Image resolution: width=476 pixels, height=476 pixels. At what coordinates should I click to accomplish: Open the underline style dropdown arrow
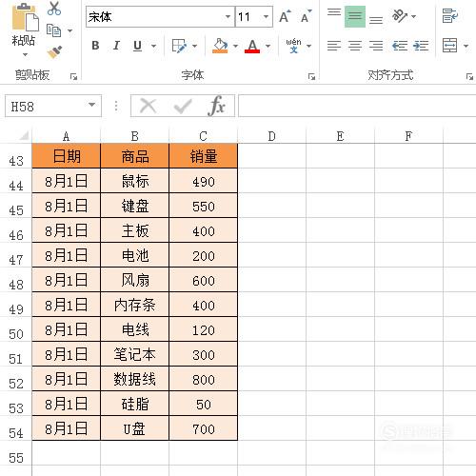pos(153,46)
